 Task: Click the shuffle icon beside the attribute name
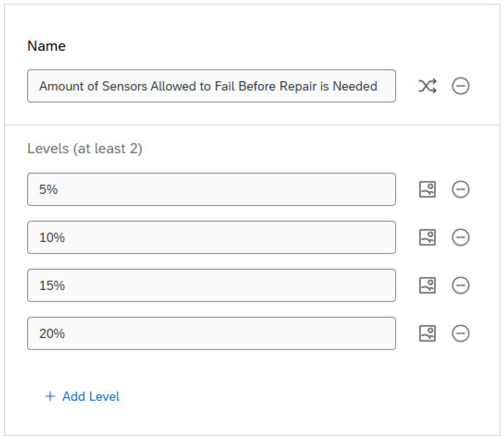point(427,86)
